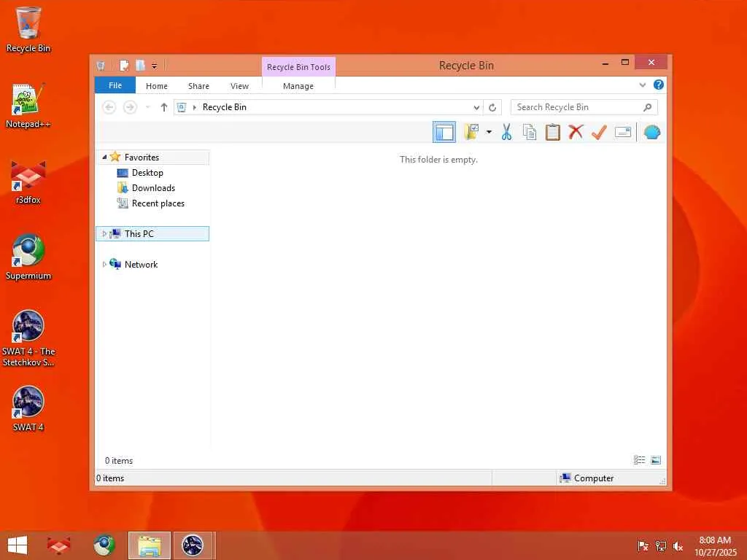
Task: Click the Help question mark icon
Action: 659,85
